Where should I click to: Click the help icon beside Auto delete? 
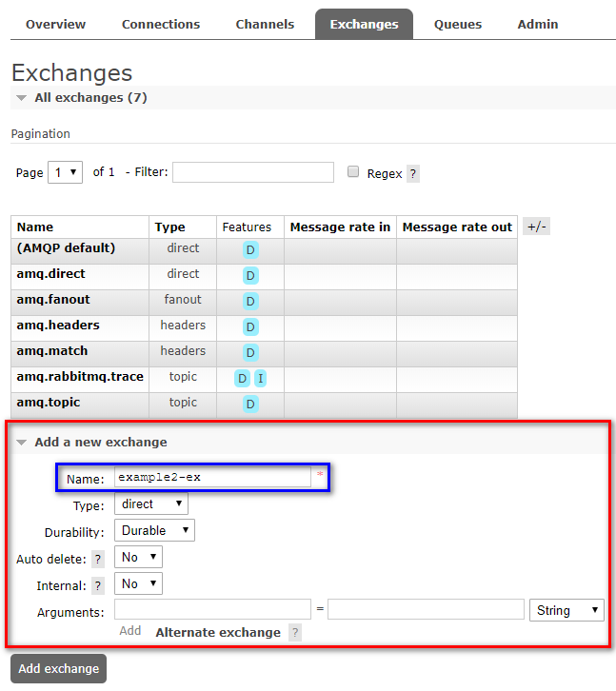[x=98, y=560]
